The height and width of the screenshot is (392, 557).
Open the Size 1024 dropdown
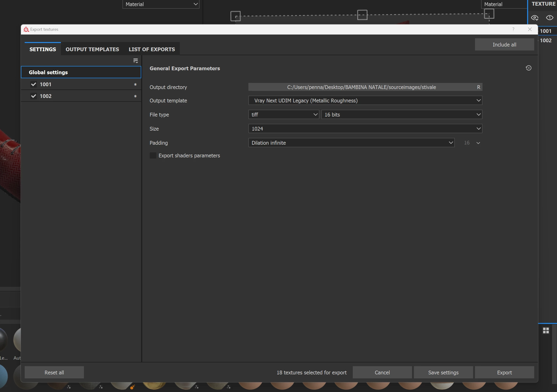(365, 128)
